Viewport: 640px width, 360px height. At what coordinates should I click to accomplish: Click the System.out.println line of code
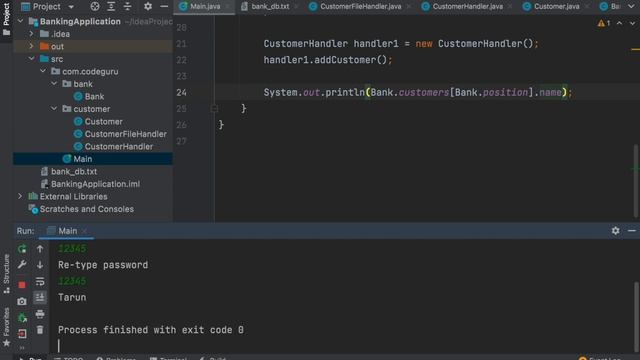(x=418, y=93)
